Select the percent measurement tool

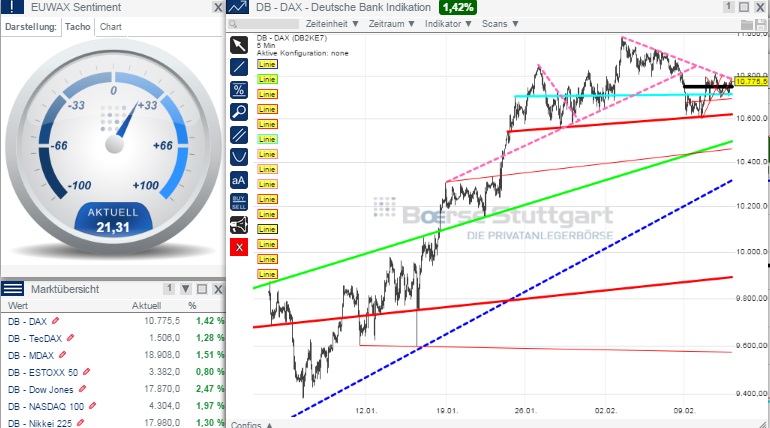(x=239, y=90)
